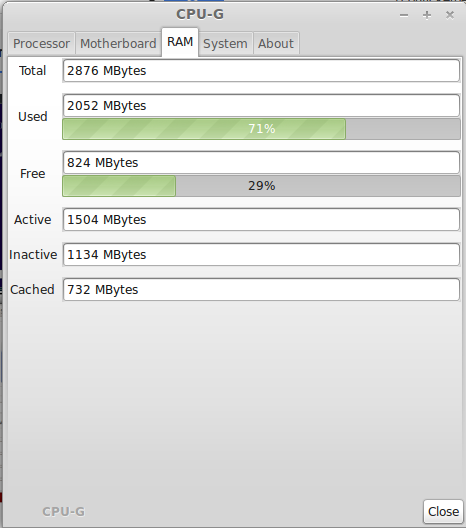Viewport: 466px width, 528px height.
Task: Click the CPU-G title bar text
Action: point(200,14)
